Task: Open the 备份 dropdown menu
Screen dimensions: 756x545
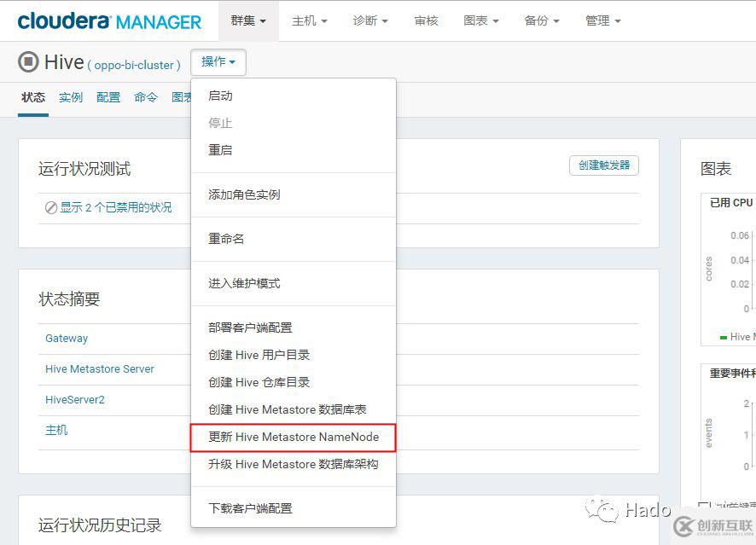Action: [x=542, y=20]
